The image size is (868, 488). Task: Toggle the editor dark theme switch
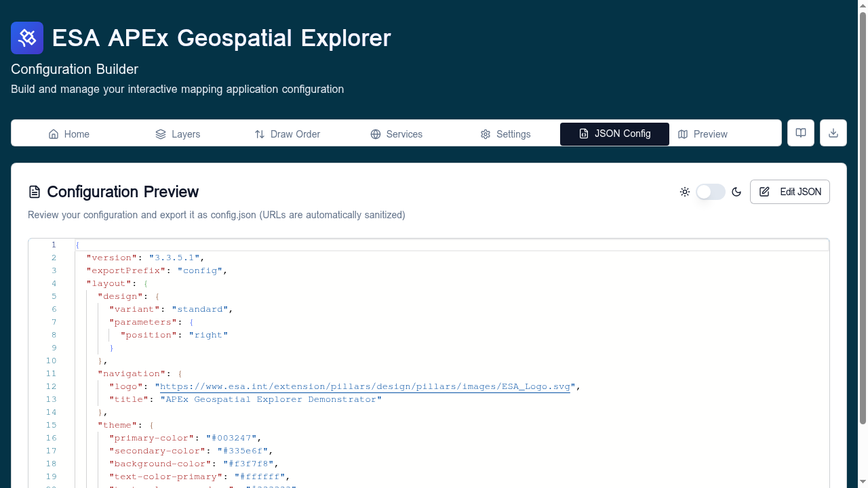(711, 192)
